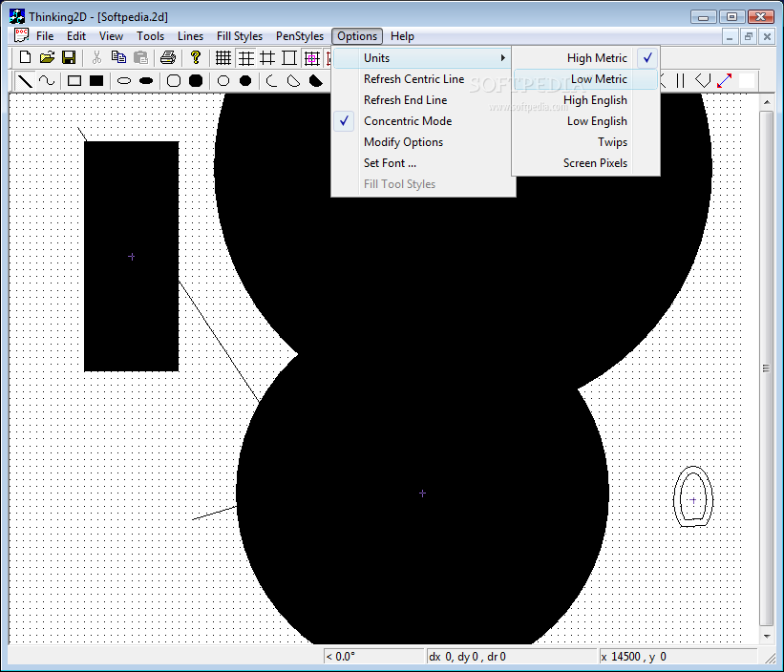784x672 pixels.
Task: Restore the inner document window
Action: 748,36
